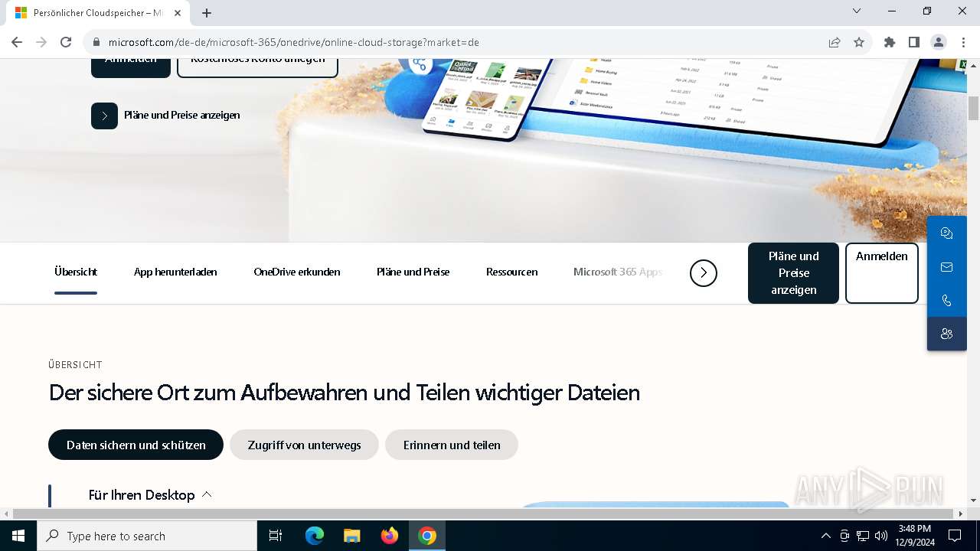Viewport: 980px width, 551px height.
Task: Open Microsoft 365 Apps navigation item
Action: click(618, 272)
